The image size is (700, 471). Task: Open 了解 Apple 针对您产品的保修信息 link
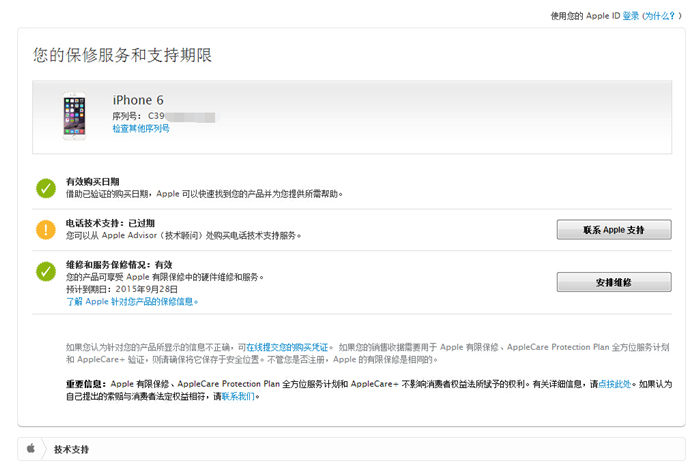[x=132, y=302]
